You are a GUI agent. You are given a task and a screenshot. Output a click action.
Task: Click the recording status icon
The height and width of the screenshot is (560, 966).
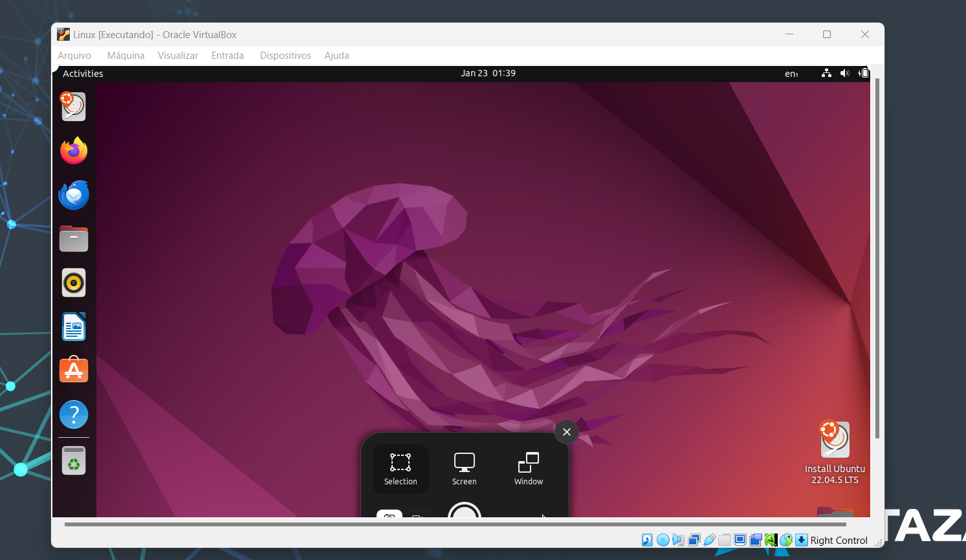756,540
